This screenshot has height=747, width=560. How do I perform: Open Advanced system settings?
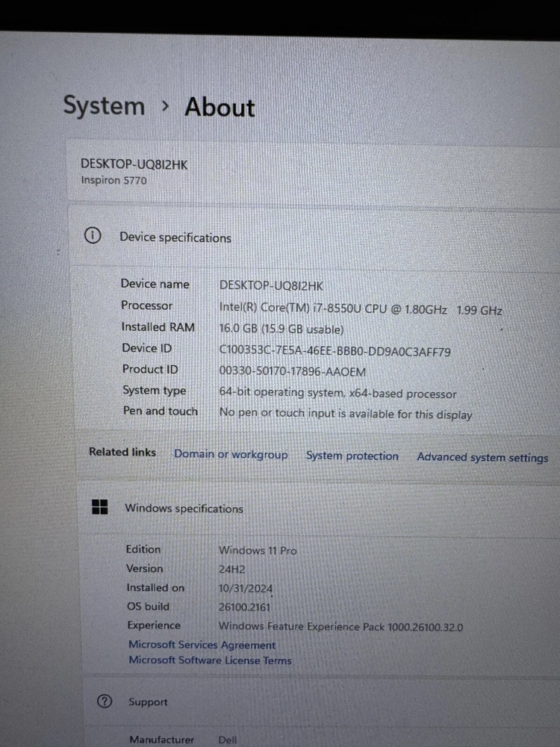(482, 457)
